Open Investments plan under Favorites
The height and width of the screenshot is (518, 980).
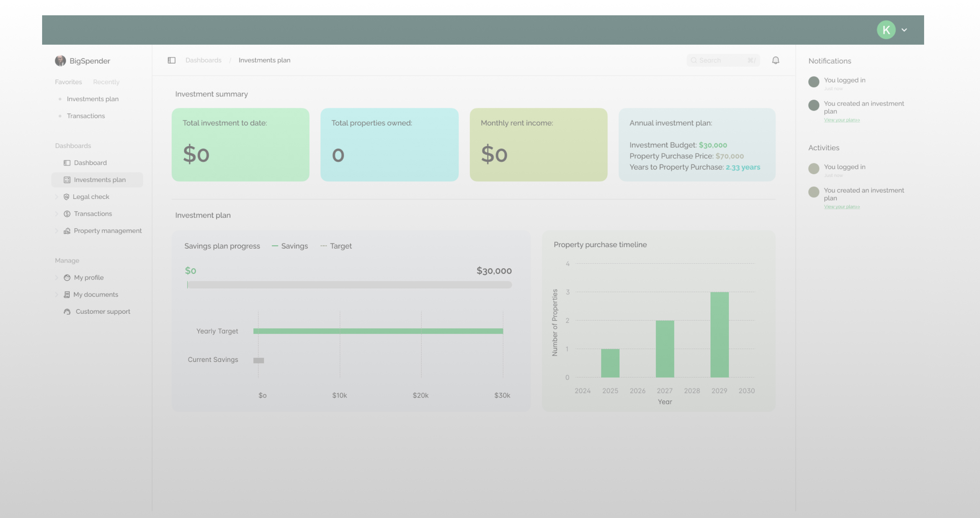[93, 99]
